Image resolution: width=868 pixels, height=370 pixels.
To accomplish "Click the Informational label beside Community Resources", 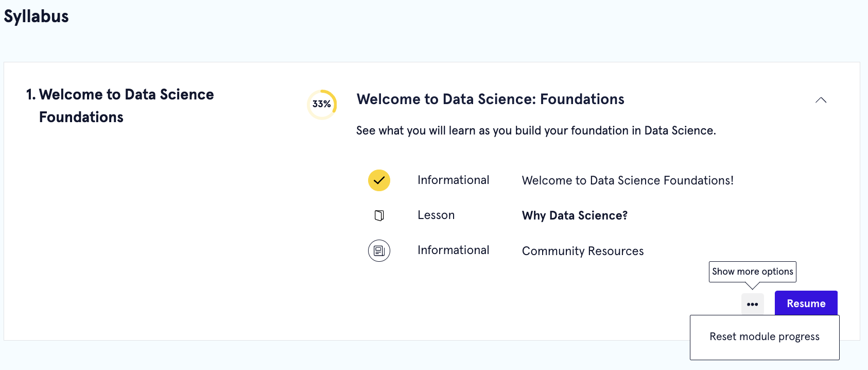I will point(453,250).
